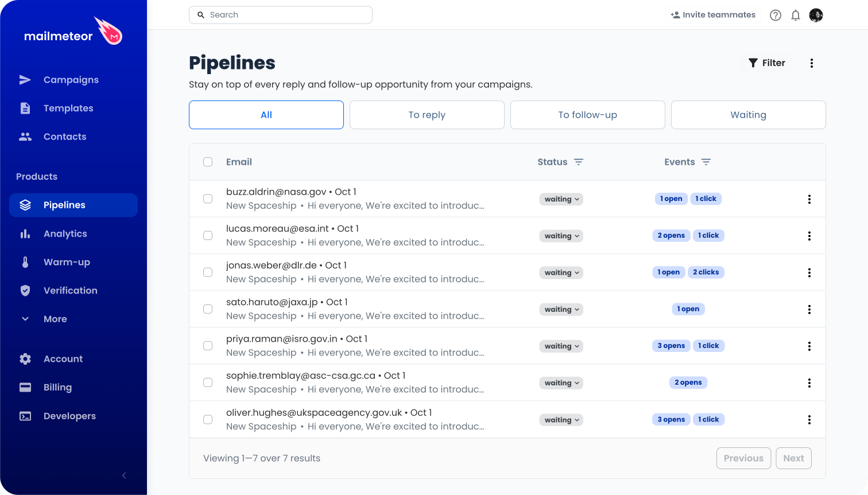Click the search magnifier icon
Viewport: 868px width, 495px height.
(x=201, y=15)
